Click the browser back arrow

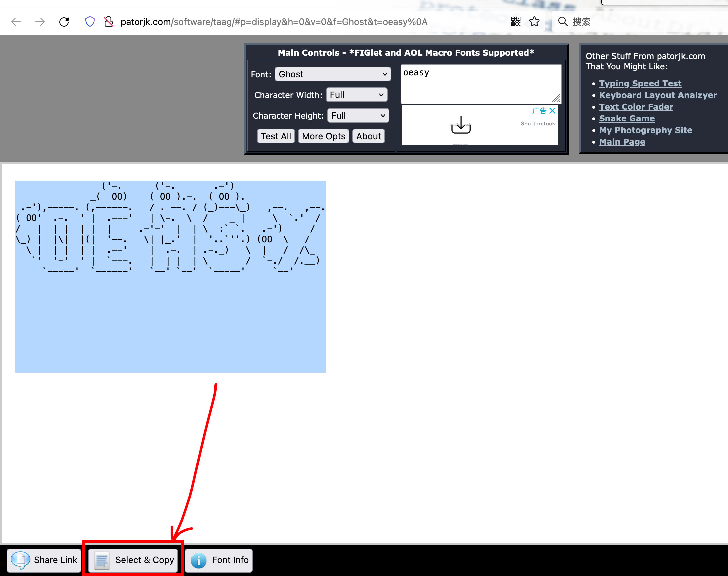(x=16, y=22)
